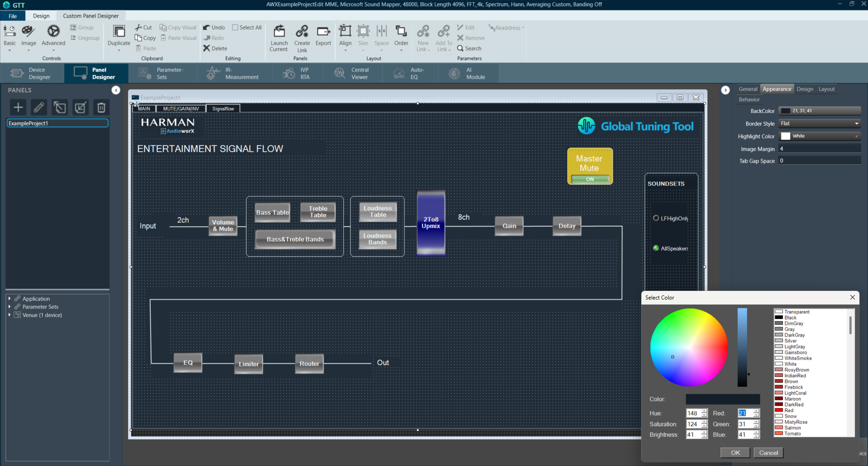Increase the Brightness stepper value

pos(704,433)
